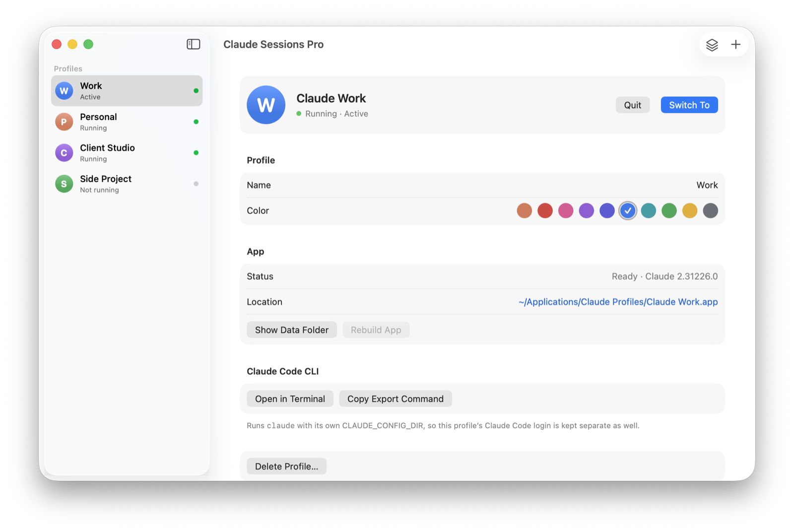
Task: Click the 'App' section heading
Action: tap(256, 252)
